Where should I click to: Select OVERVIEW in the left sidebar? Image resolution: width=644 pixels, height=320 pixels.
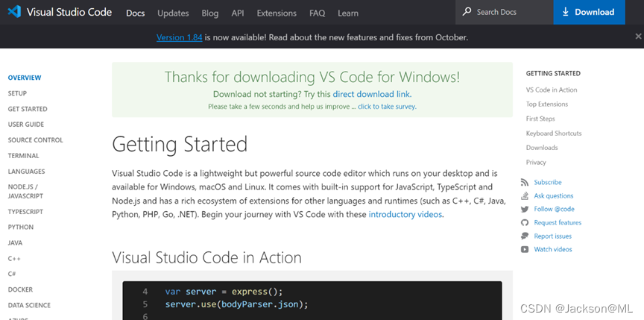25,78
